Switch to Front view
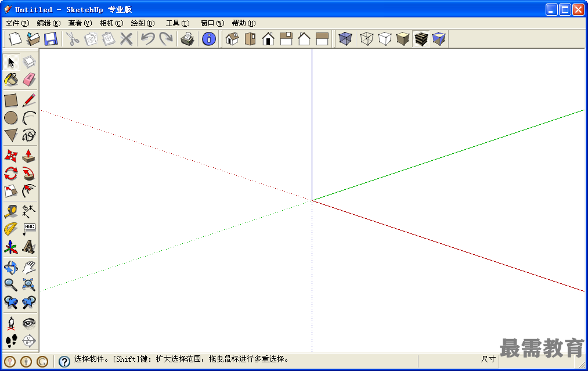Image resolution: width=588 pixels, height=371 pixels. [x=268, y=39]
